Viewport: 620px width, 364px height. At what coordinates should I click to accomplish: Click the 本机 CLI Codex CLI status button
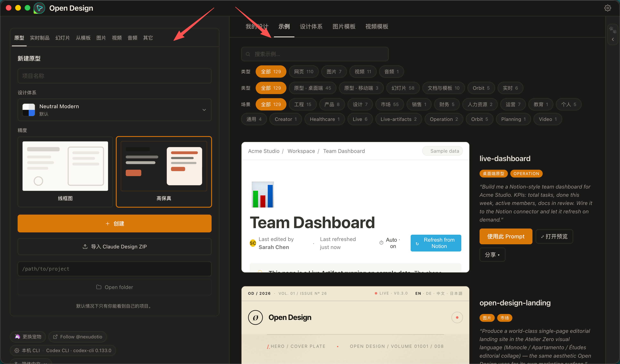(63, 350)
